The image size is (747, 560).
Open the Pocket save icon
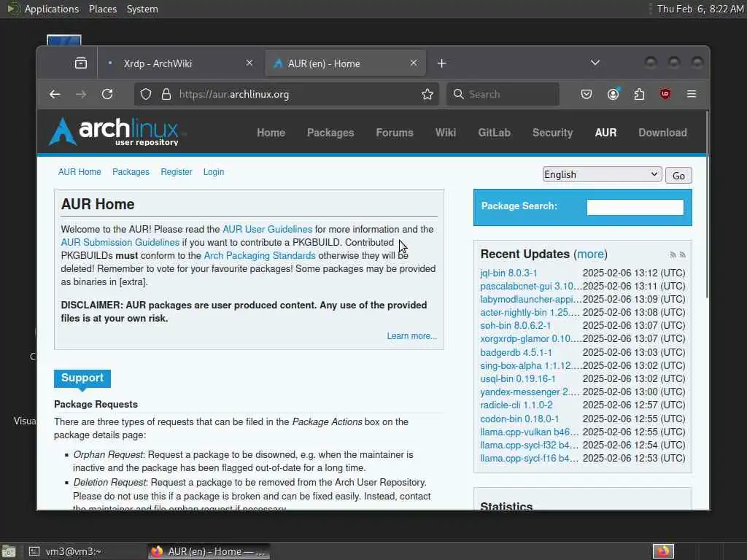click(587, 94)
